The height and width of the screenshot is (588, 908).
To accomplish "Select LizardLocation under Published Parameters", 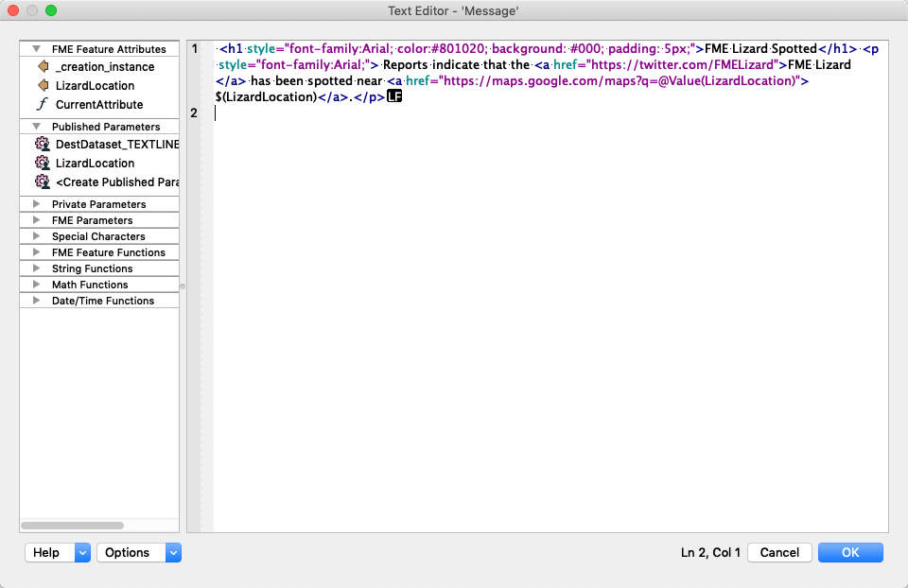I will click(x=95, y=164).
